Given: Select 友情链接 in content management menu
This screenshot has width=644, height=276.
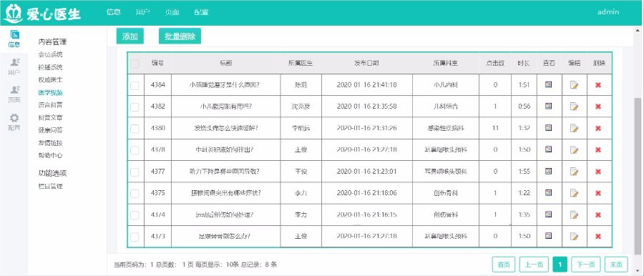Looking at the screenshot, I should point(50,143).
